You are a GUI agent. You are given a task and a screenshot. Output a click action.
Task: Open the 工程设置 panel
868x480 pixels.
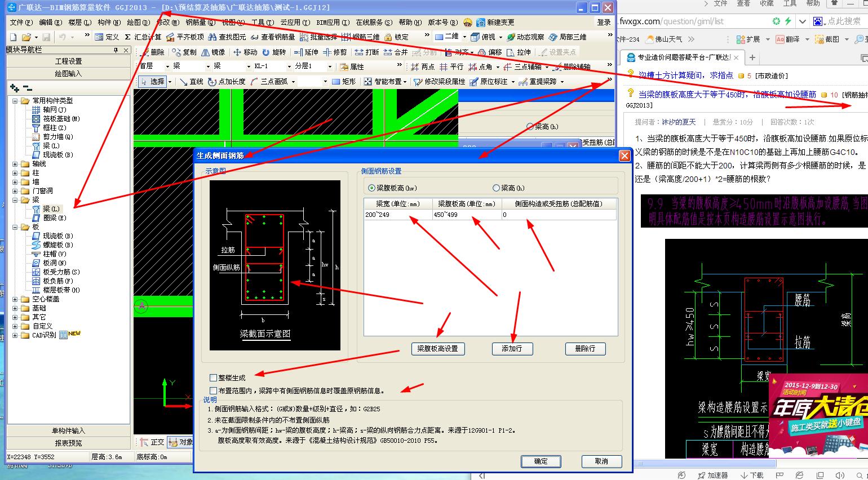68,61
